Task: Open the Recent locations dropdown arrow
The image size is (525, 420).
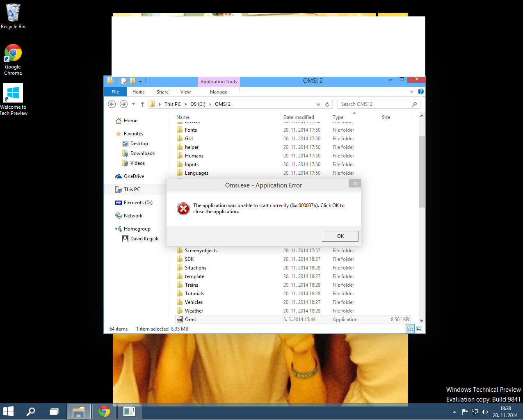Action: (x=133, y=104)
